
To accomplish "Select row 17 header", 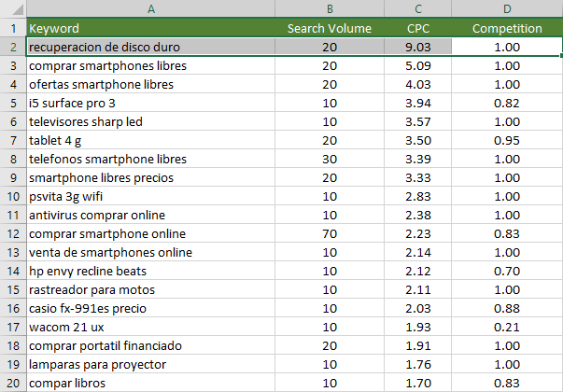I will (13, 327).
